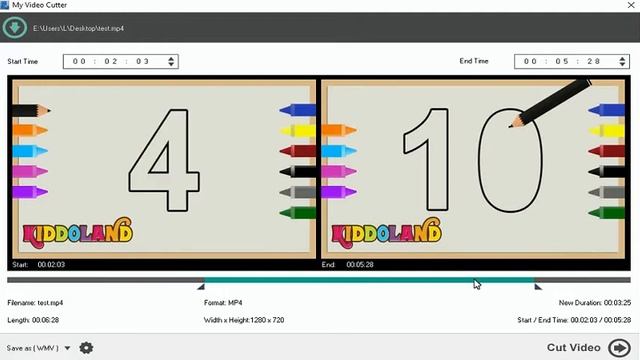Select End Time hours field 00
The image size is (640, 360).
point(530,61)
